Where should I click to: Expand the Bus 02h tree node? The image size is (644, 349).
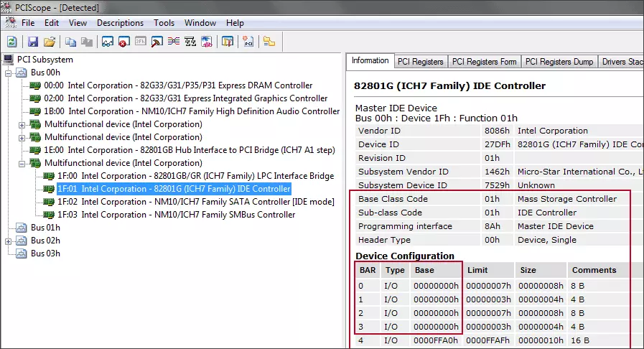(8, 241)
